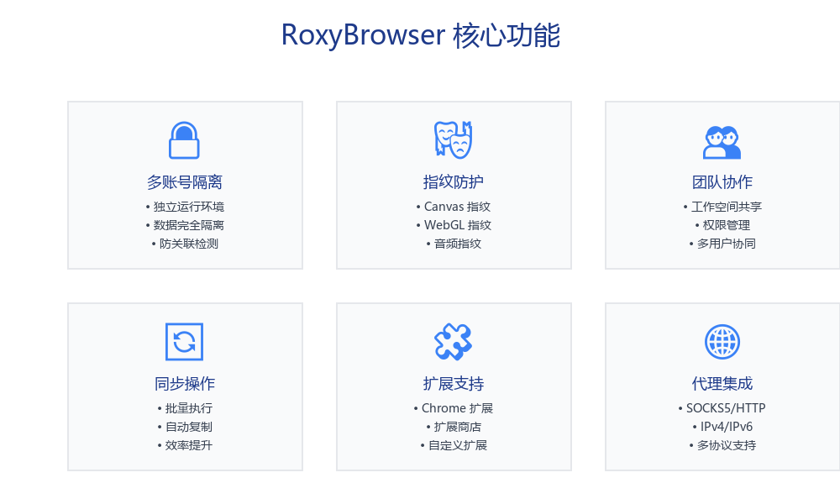
Task: Select the RoxyBrowser 核心功能 heading
Action: pyautogui.click(x=421, y=35)
